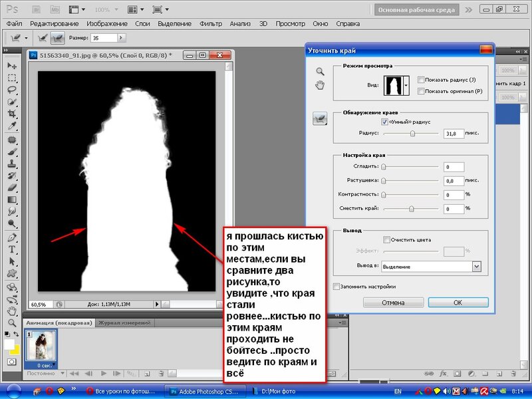532x399 pixels.
Task: Enable Очистить цвета checkbox
Action: coord(386,239)
